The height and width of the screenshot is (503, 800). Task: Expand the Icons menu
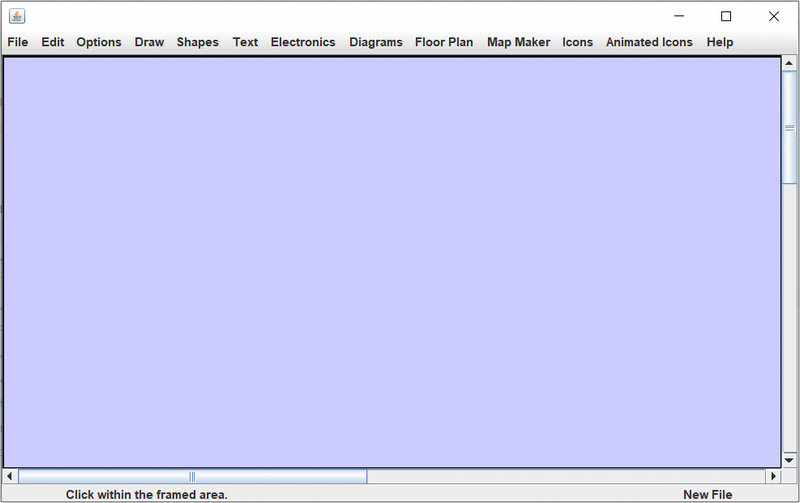(x=578, y=42)
